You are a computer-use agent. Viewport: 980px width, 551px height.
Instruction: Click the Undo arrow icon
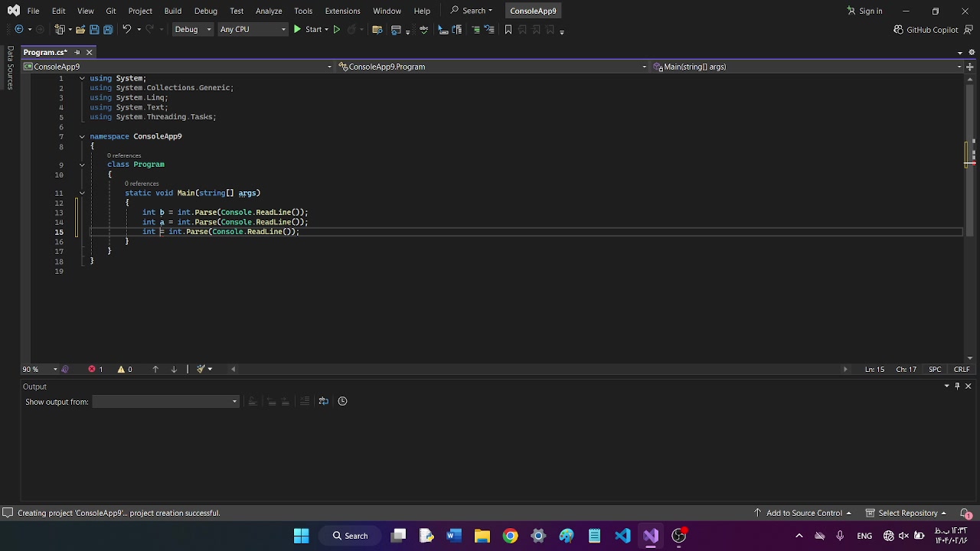tap(127, 30)
